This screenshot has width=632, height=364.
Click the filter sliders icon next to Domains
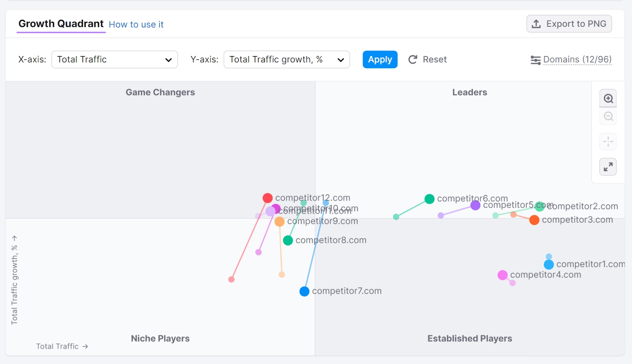536,60
